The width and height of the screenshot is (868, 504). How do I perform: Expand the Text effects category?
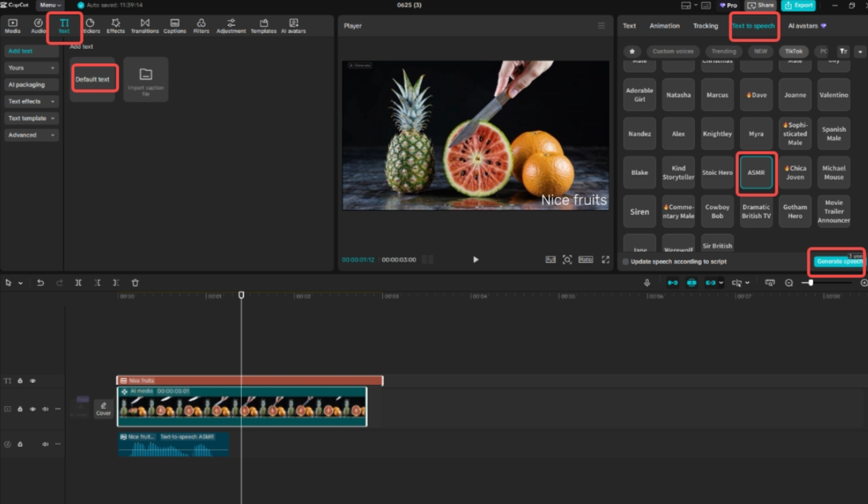[x=31, y=101]
